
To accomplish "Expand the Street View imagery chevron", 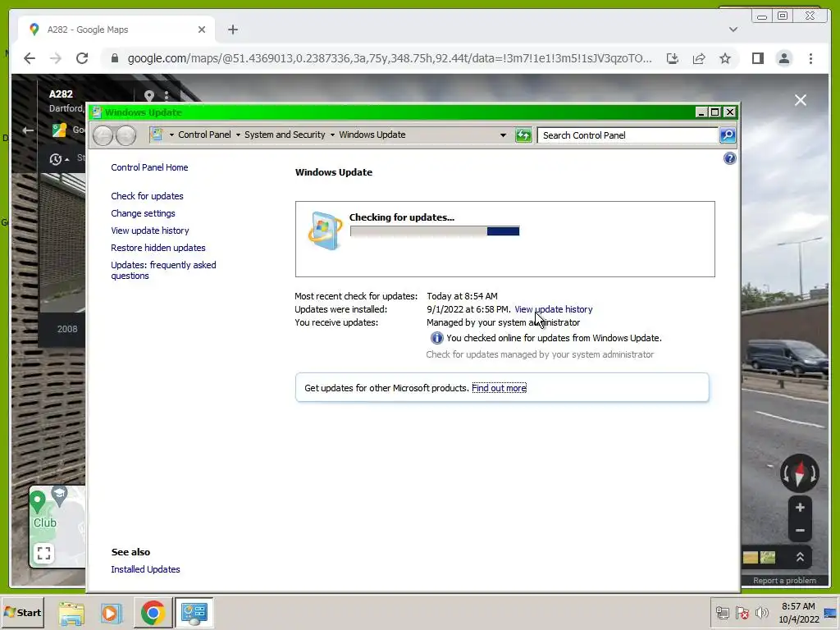I will [800, 557].
